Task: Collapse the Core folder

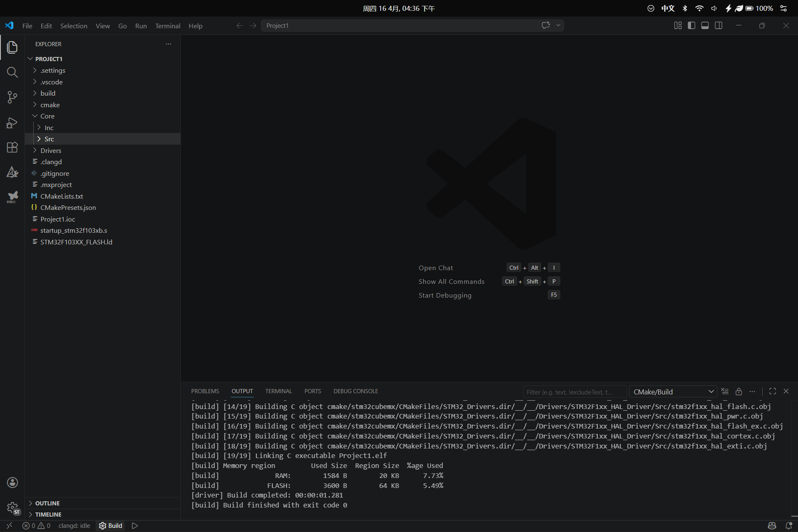Action: (102, 116)
